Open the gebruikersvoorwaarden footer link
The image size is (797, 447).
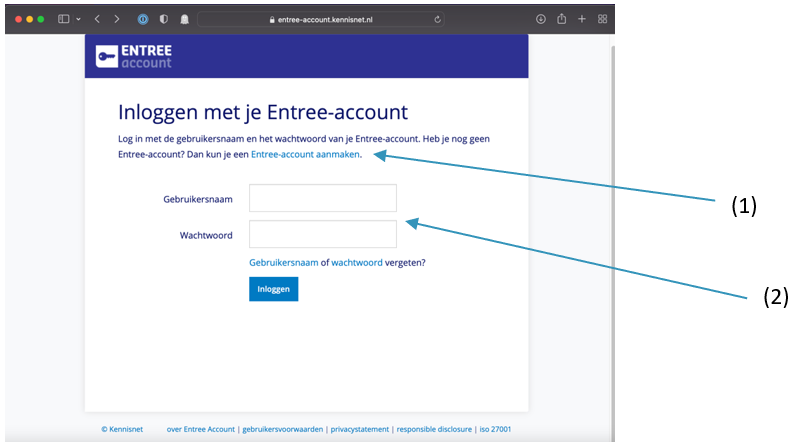pos(283,429)
